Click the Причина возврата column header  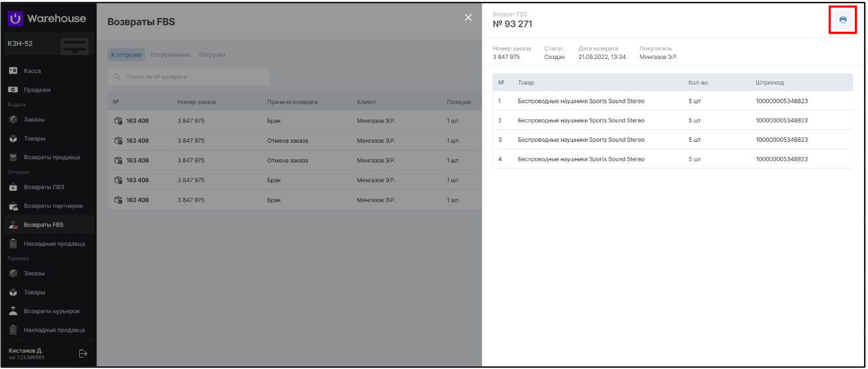tap(292, 102)
